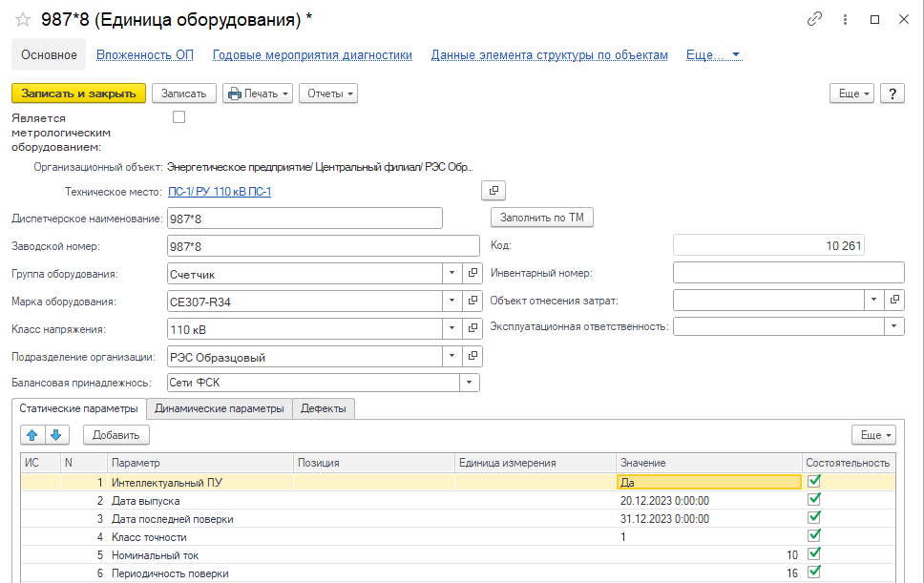The height and width of the screenshot is (583, 924).
Task: Move parameter row down with blue arrow
Action: (57, 435)
